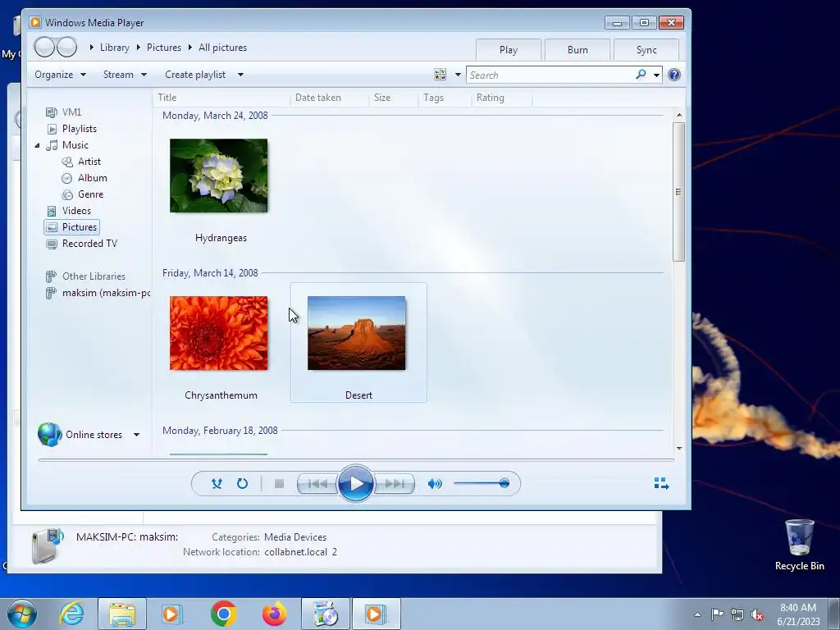Image resolution: width=840 pixels, height=630 pixels.
Task: Select the Chrysanthemum picture thumbnail
Action: tap(218, 333)
